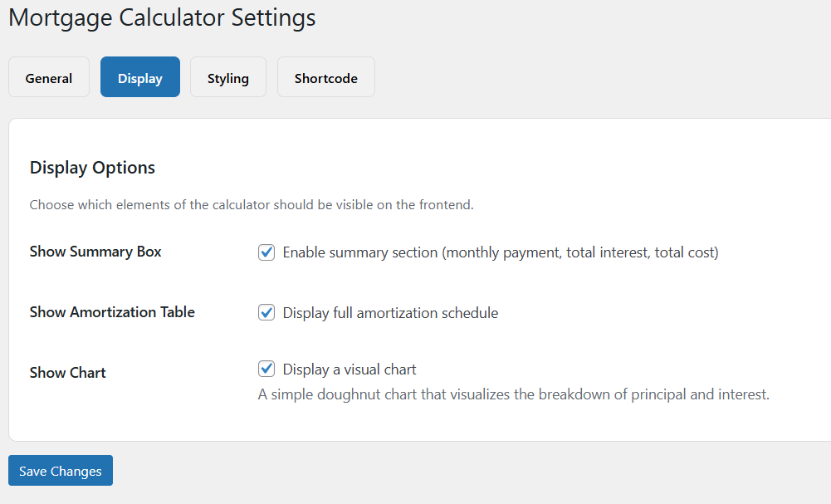Click the gray page background beside Save Changes
This screenshot has height=504, width=831.
click(415, 473)
